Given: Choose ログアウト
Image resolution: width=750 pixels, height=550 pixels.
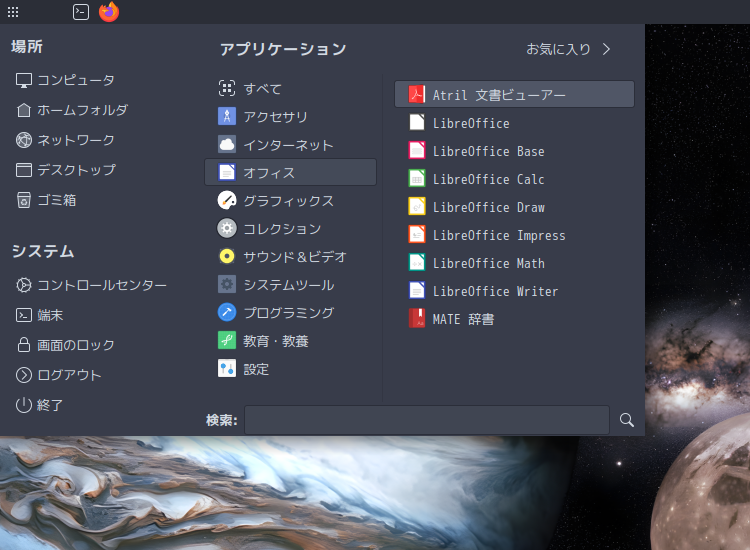Looking at the screenshot, I should click(x=58, y=375).
